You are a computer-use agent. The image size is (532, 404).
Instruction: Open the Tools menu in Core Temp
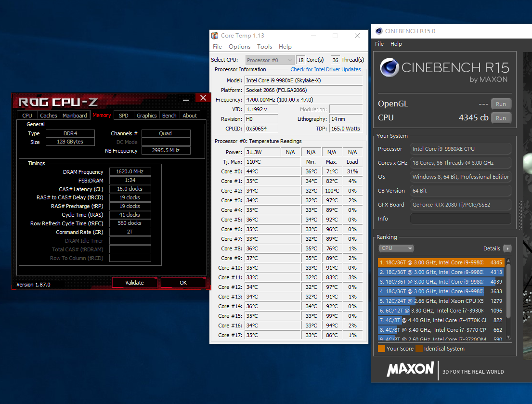coord(264,47)
